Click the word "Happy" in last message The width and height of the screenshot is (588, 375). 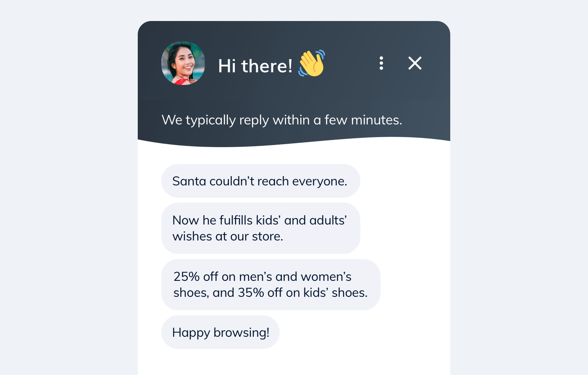point(191,333)
